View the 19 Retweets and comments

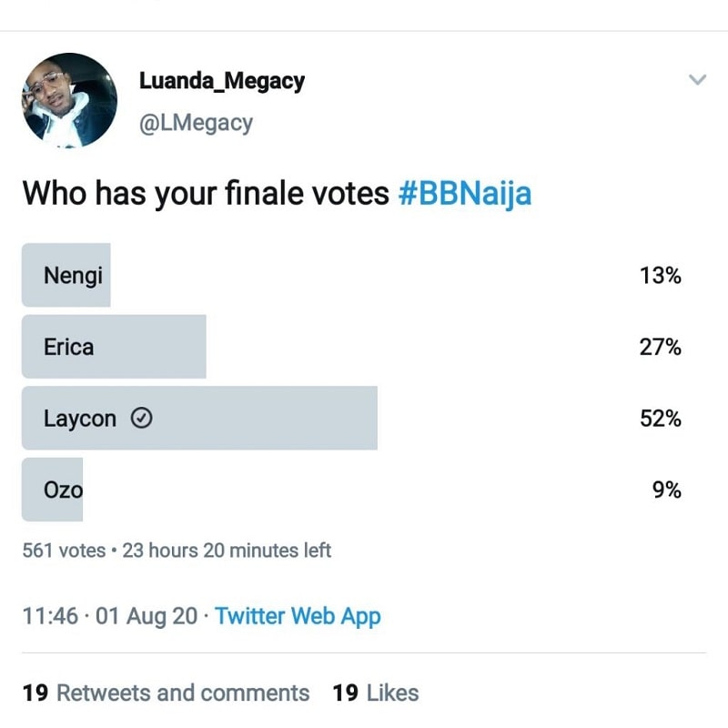(166, 693)
